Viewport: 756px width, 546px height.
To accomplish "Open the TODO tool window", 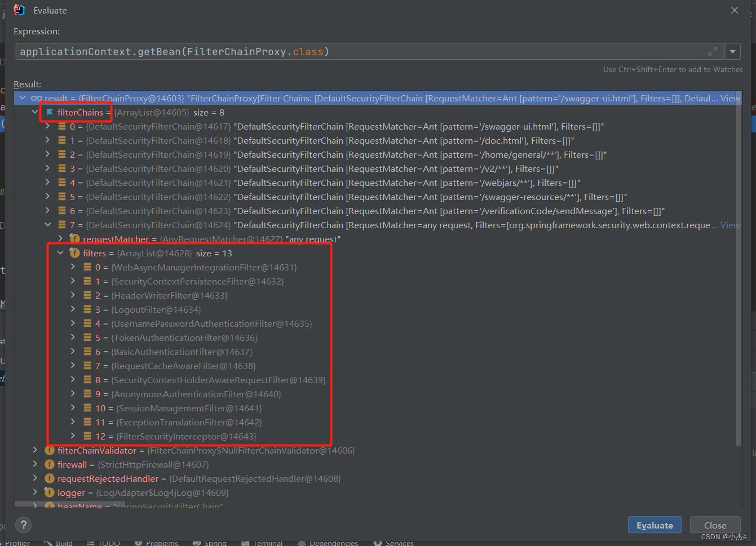I will (x=109, y=542).
